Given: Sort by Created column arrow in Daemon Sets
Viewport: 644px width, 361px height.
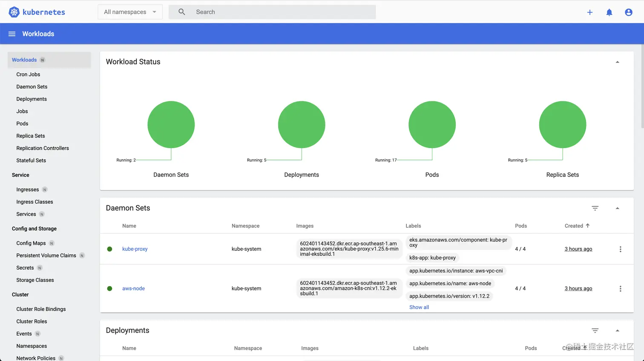Looking at the screenshot, I should point(588,226).
